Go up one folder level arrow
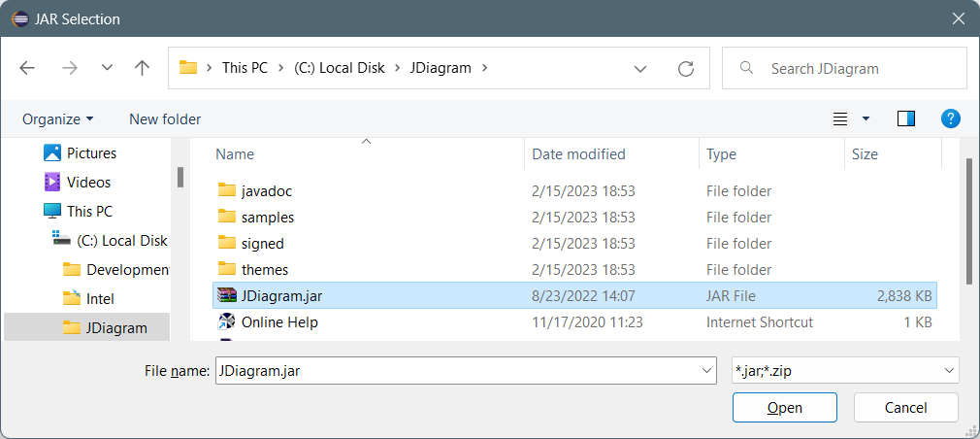Screen dimensions: 980x439 142,68
